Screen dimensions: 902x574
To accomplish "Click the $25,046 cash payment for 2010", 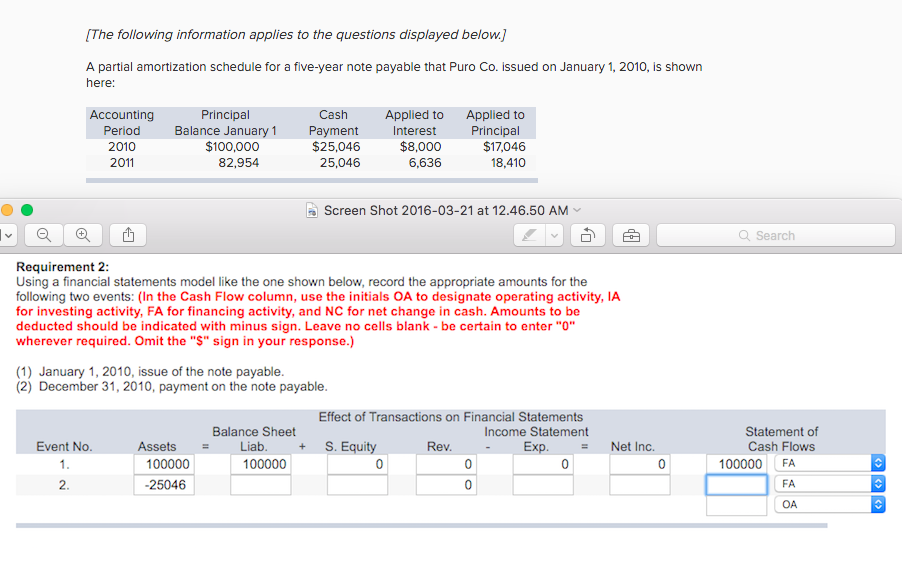I will (x=336, y=147).
